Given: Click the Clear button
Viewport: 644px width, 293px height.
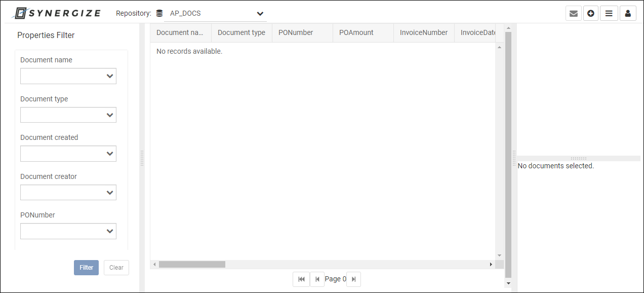Looking at the screenshot, I should pos(116,267).
